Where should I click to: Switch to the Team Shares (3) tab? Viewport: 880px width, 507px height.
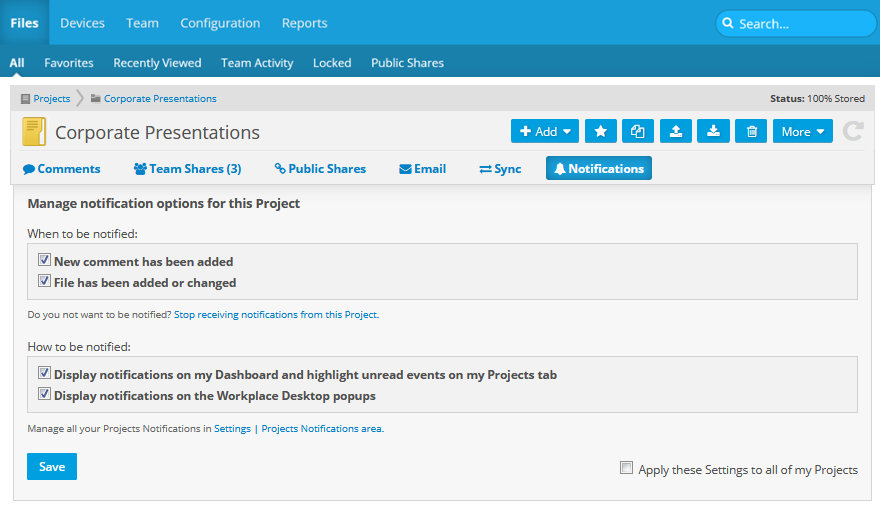[x=187, y=169]
